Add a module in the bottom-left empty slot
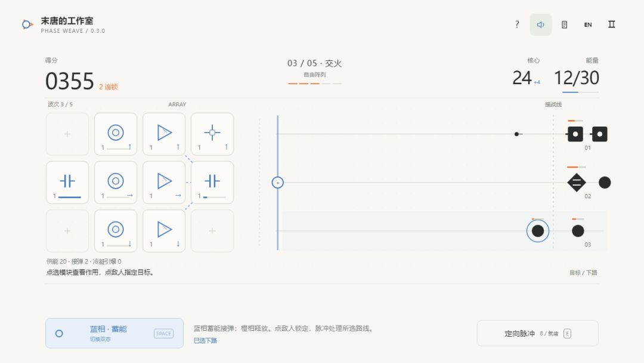The width and height of the screenshot is (644, 363). point(67,230)
